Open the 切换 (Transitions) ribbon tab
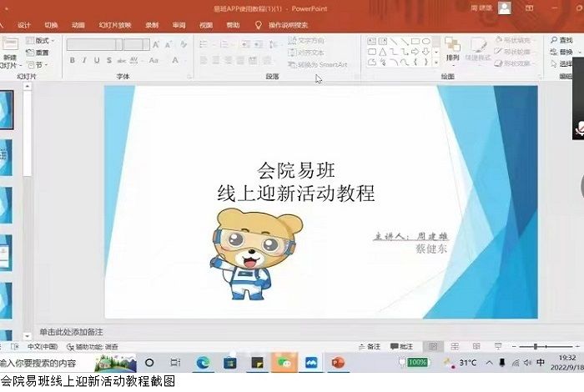 coord(51,25)
